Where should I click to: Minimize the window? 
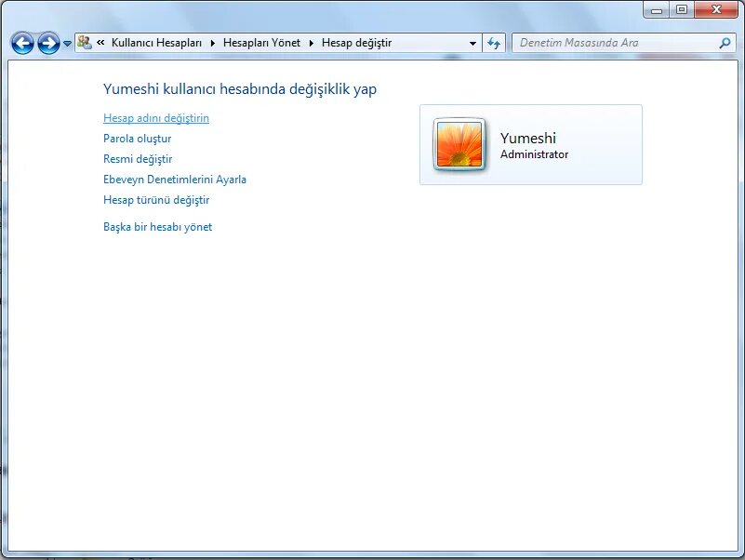pos(657,9)
